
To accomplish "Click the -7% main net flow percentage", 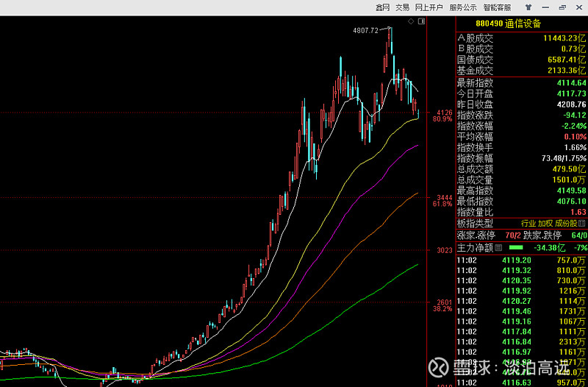I will tap(581, 248).
